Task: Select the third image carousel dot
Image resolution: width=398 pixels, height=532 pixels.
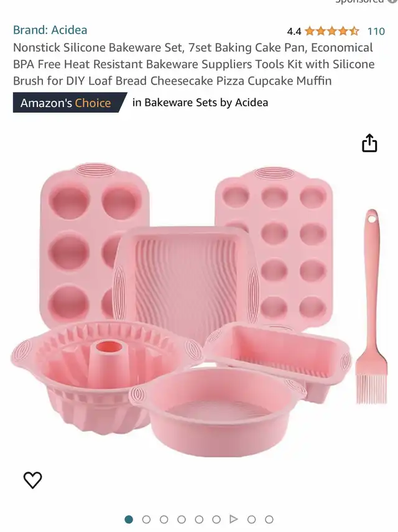Action: [164, 520]
